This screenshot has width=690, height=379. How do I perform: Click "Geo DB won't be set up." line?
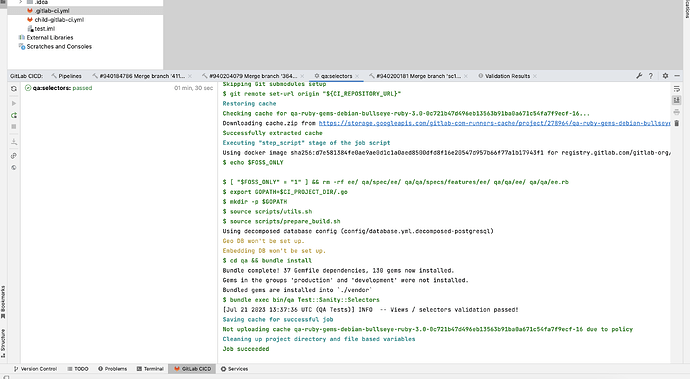pos(264,241)
